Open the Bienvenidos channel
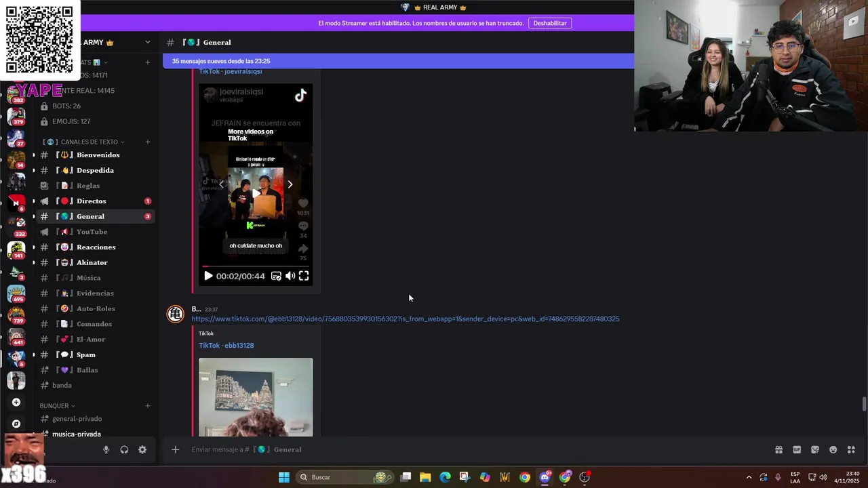This screenshot has height=488, width=868. tap(96, 155)
